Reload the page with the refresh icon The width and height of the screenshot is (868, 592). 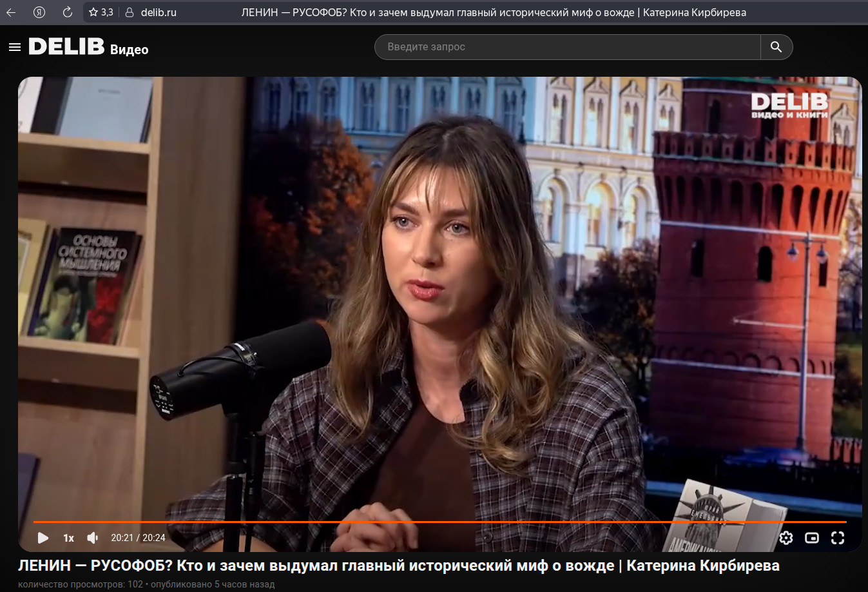(x=67, y=12)
